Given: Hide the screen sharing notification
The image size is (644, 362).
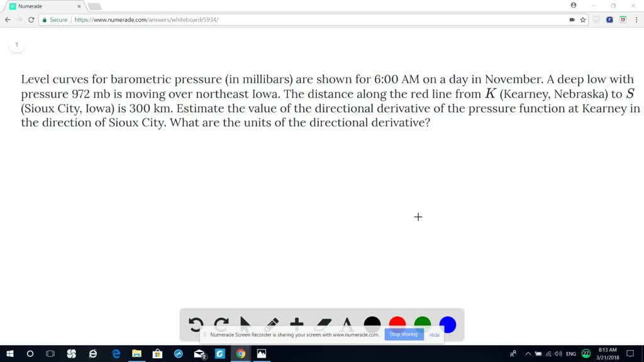Looking at the screenshot, I should pyautogui.click(x=434, y=335).
